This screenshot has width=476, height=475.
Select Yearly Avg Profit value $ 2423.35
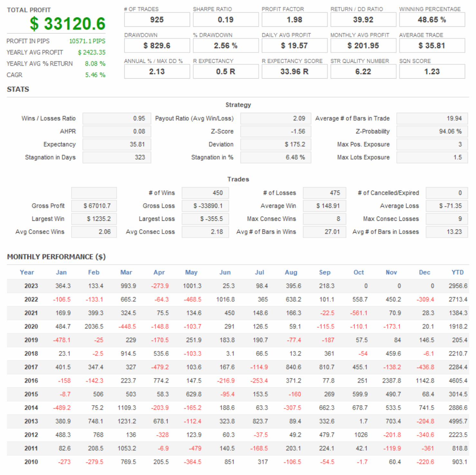pyautogui.click(x=92, y=52)
